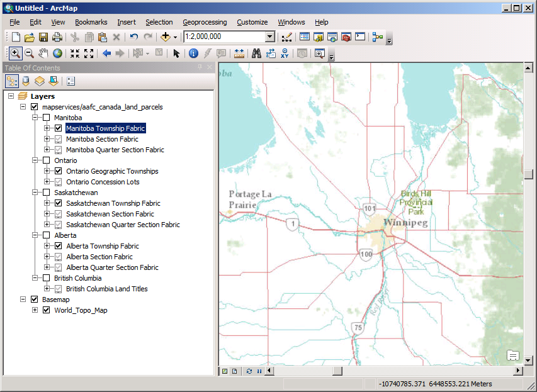Go back to previous extent
Image resolution: width=537 pixels, height=392 pixels.
pyautogui.click(x=106, y=53)
